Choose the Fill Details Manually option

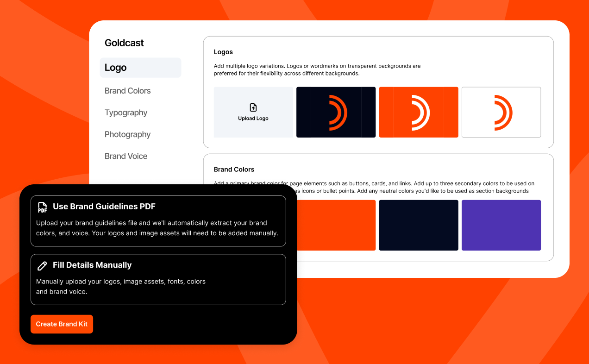pos(158,279)
